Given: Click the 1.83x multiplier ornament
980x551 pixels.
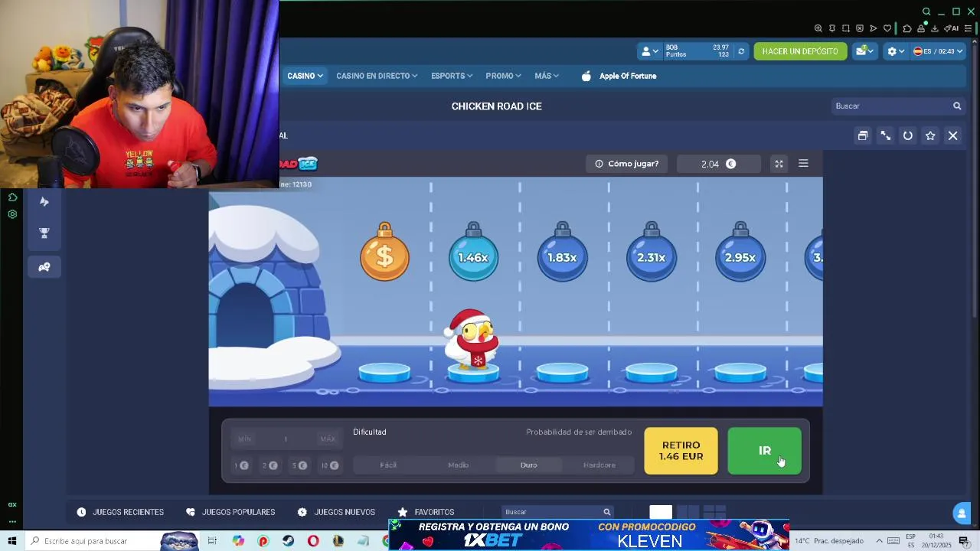Looking at the screenshot, I should [562, 253].
